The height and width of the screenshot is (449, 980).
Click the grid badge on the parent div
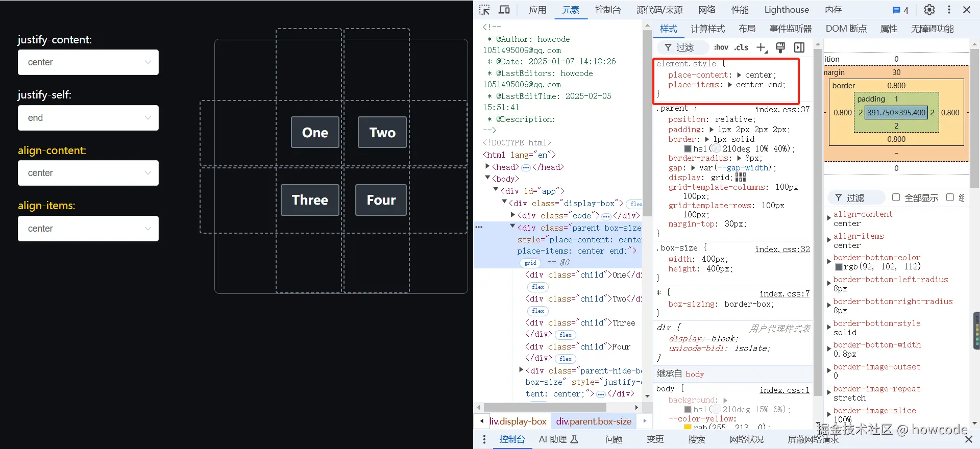tap(531, 263)
